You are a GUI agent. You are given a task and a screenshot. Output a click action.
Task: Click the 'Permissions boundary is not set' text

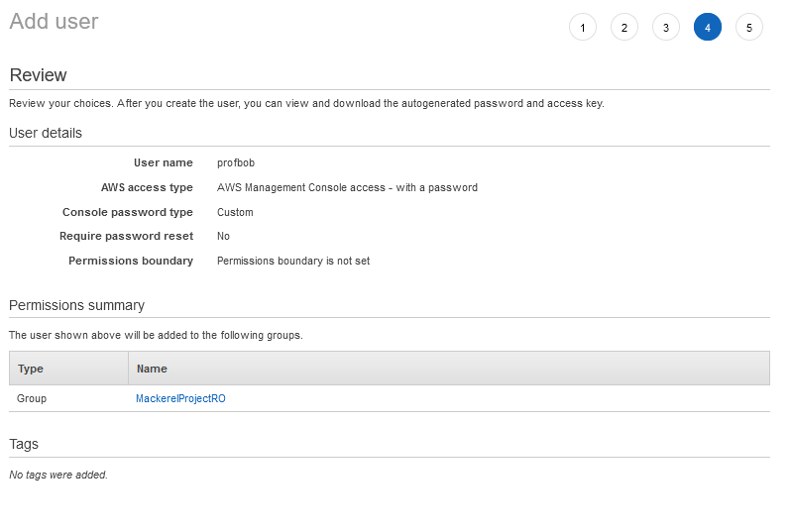coord(293,261)
